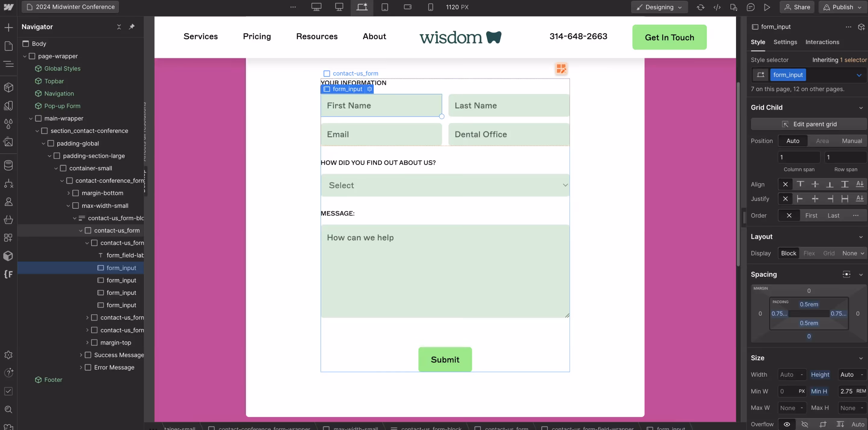Screen dimensions: 868x430
Task: Set overflow to hidden
Action: 805,424
